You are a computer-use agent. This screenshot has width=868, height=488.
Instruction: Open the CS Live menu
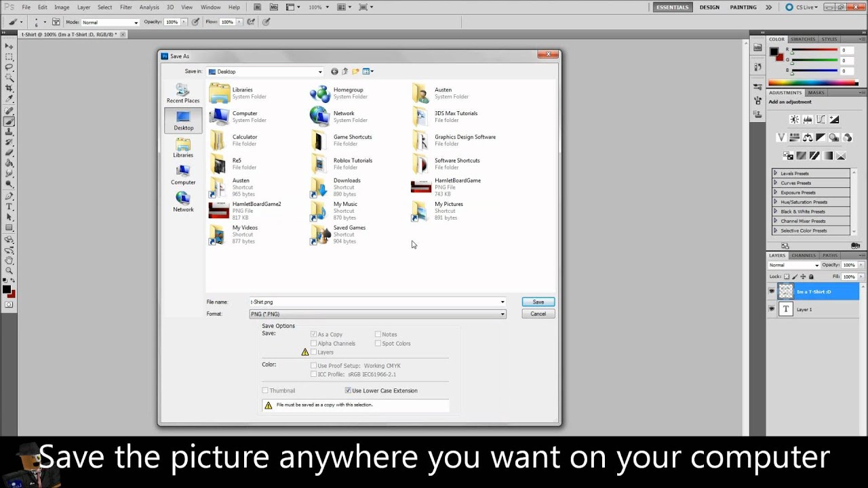coord(802,7)
